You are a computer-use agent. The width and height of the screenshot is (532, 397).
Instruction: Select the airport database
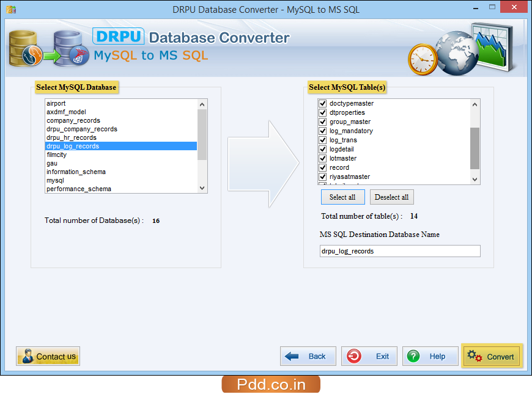click(x=121, y=103)
